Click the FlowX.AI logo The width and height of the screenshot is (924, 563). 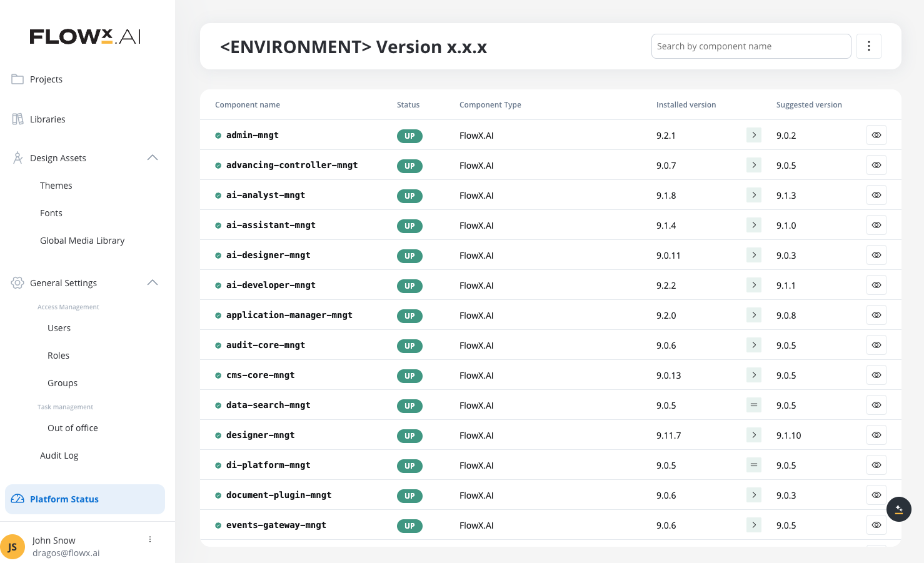click(85, 36)
